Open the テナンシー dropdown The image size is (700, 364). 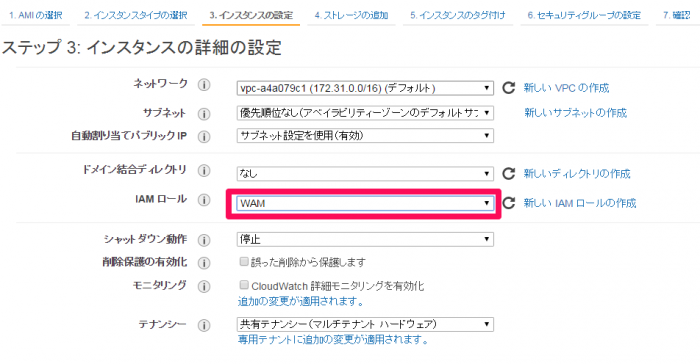[365, 324]
